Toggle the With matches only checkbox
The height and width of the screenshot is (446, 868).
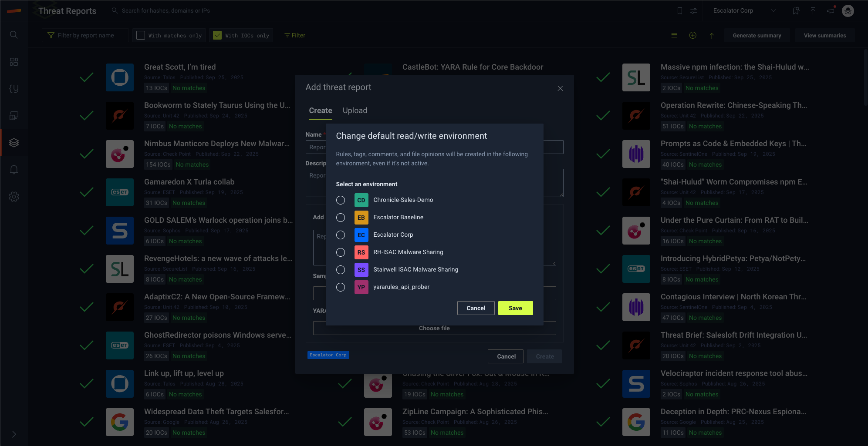click(x=141, y=35)
